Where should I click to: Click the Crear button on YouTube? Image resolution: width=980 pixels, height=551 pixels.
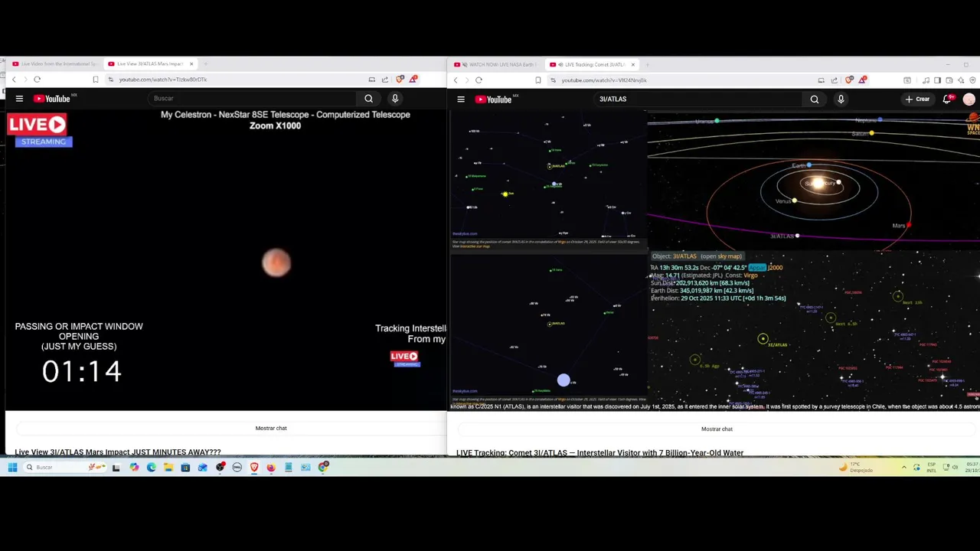917,99
